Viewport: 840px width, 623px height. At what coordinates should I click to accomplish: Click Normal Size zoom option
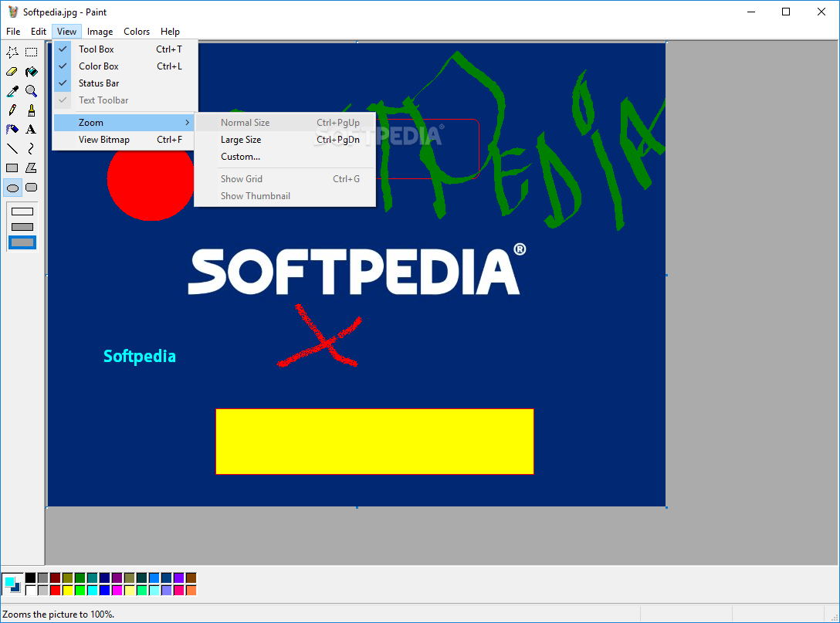(x=285, y=123)
